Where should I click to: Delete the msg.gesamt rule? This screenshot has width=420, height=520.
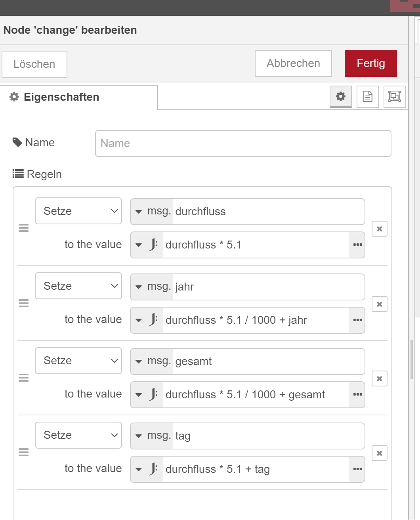pos(379,379)
